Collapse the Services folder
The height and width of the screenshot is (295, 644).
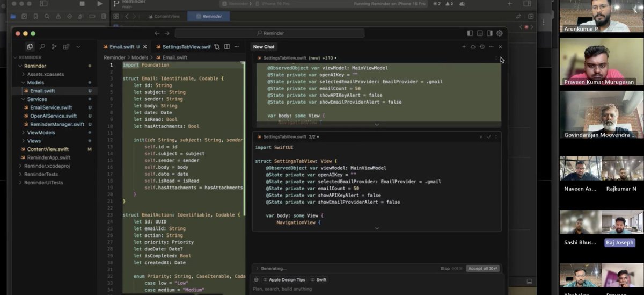click(x=24, y=99)
